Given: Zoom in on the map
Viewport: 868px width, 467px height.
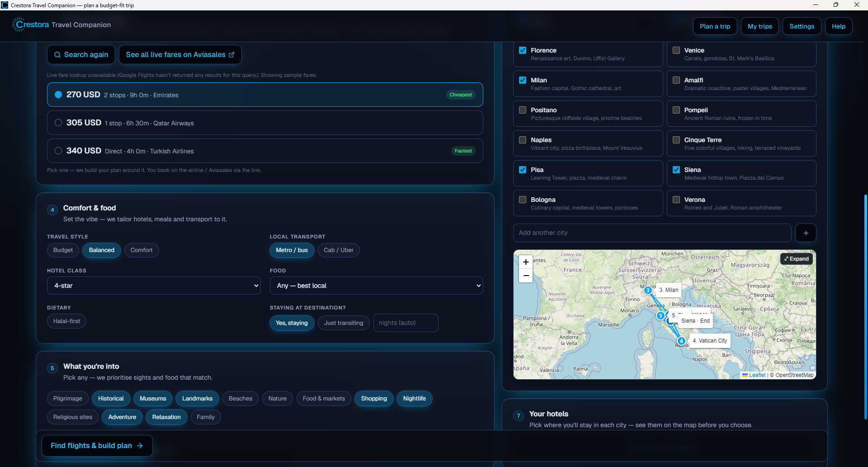Looking at the screenshot, I should coord(526,262).
